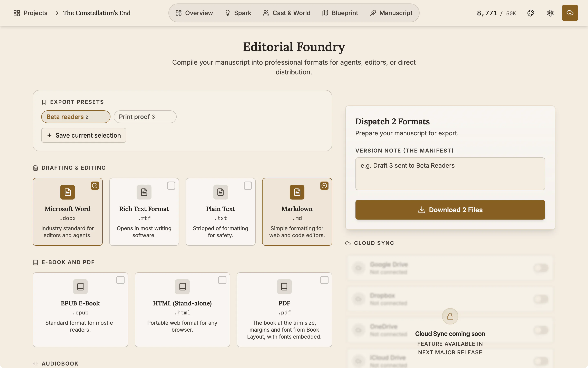Screen dimensions: 588x368
Task: Click the breadcrumb chevron separator
Action: point(57,13)
